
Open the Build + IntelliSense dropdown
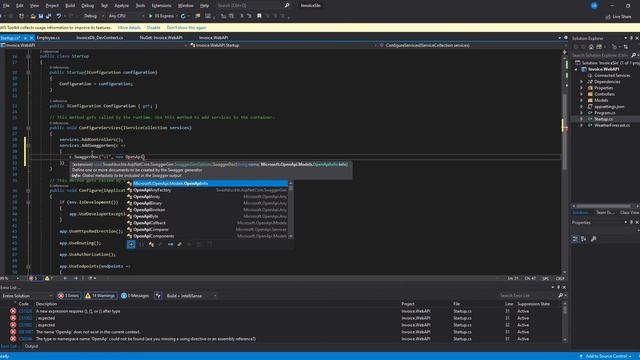point(191,296)
